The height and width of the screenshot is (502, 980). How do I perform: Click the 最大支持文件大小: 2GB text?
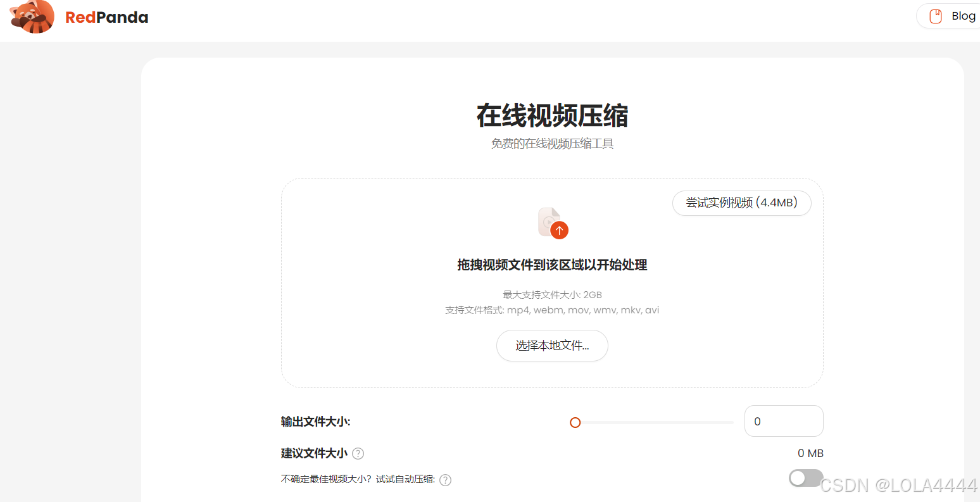(x=552, y=295)
